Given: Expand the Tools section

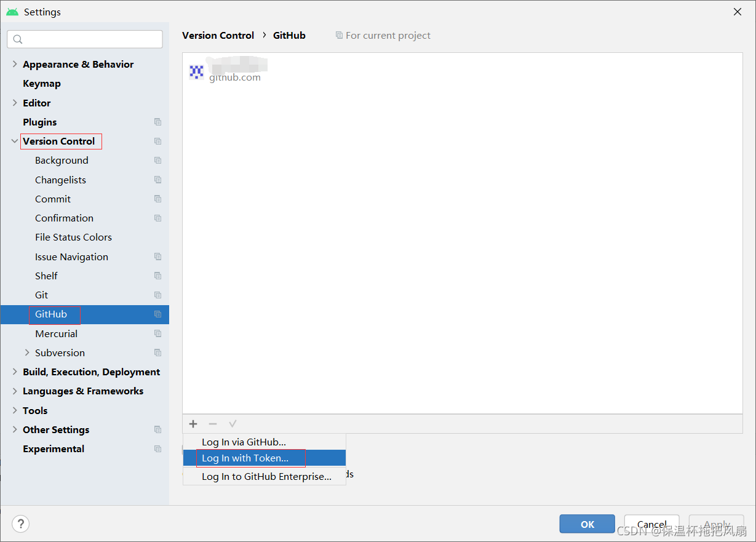Looking at the screenshot, I should pyautogui.click(x=15, y=410).
